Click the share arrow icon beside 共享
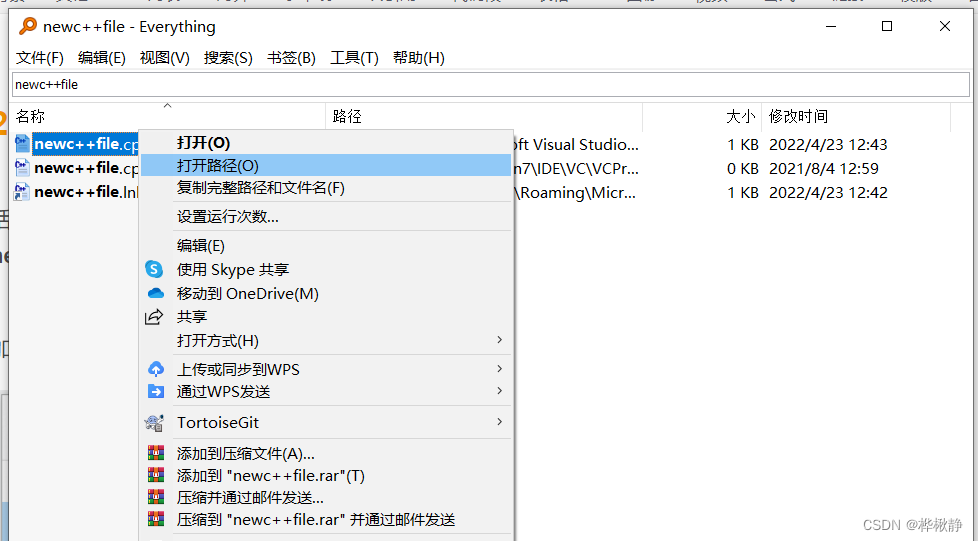The width and height of the screenshot is (978, 541). point(154,317)
